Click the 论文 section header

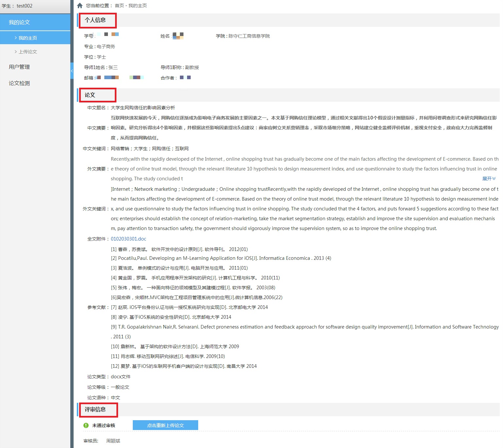tap(90, 95)
